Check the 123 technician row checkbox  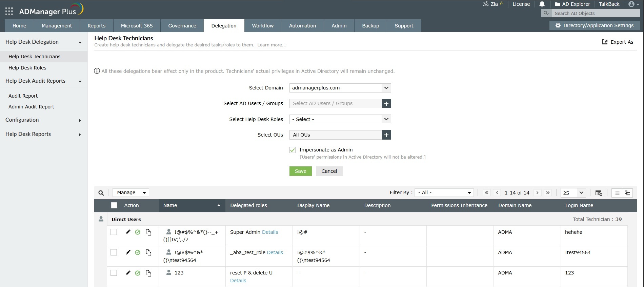[114, 273]
